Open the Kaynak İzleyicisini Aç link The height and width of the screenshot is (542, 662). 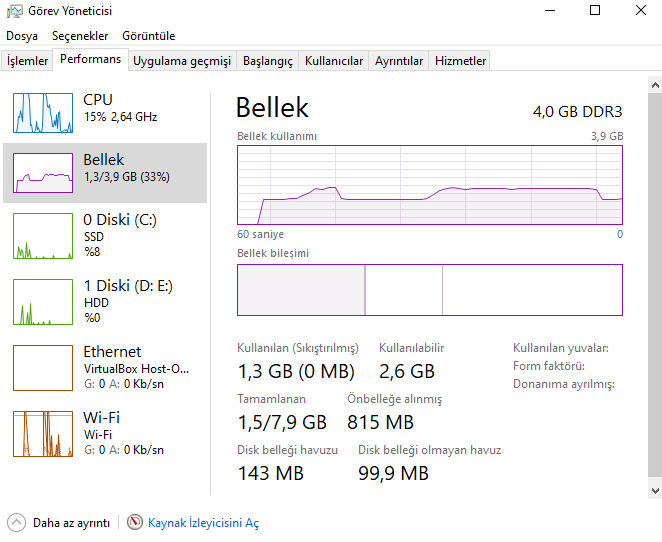click(x=203, y=523)
